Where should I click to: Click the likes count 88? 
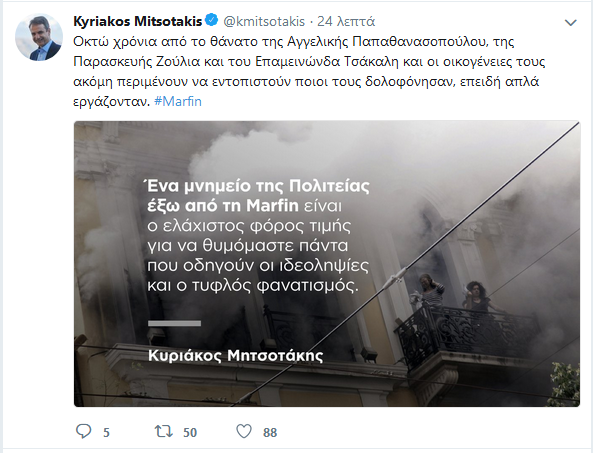(x=270, y=432)
